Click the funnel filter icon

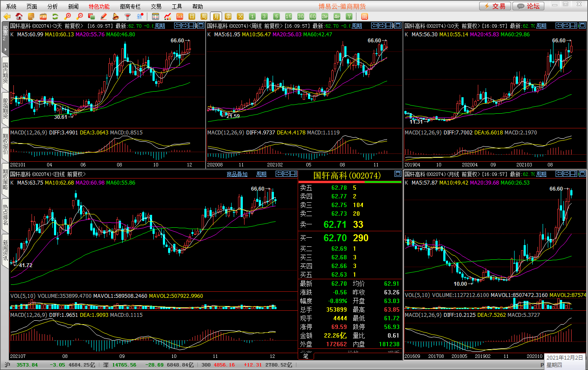[127, 16]
